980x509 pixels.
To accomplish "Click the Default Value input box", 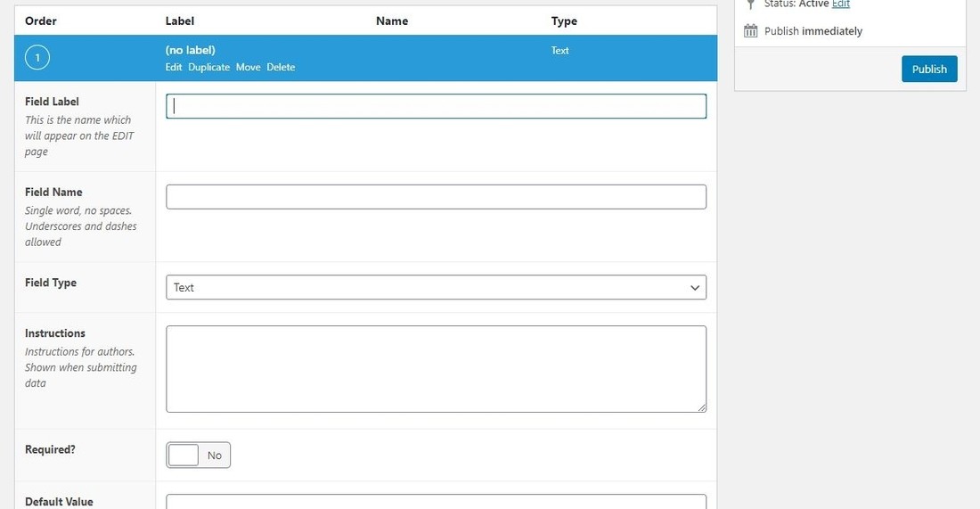I will (x=437, y=502).
